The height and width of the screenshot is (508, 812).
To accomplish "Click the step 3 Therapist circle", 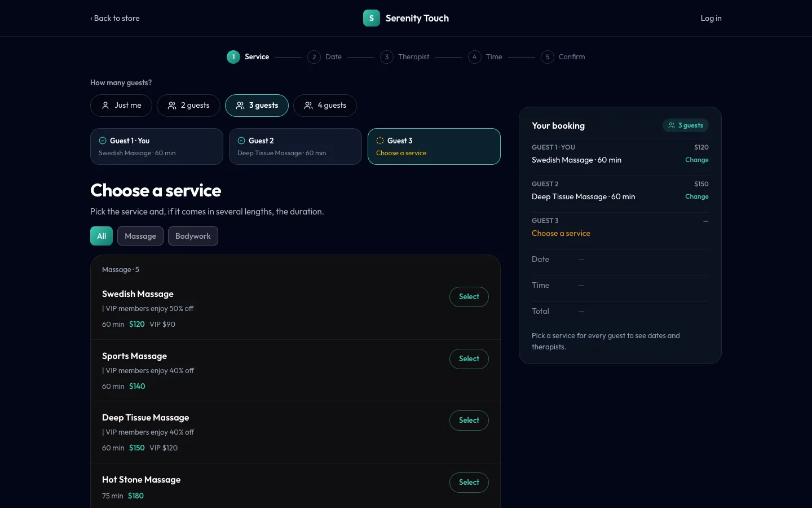I will (x=387, y=57).
